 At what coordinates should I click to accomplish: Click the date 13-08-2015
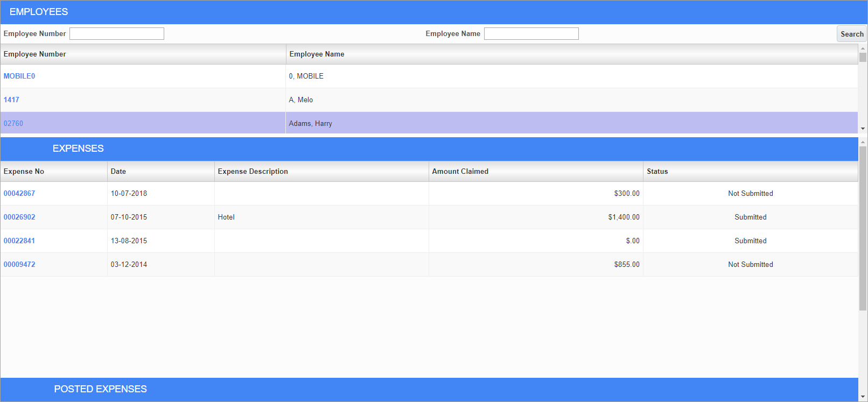[129, 241]
